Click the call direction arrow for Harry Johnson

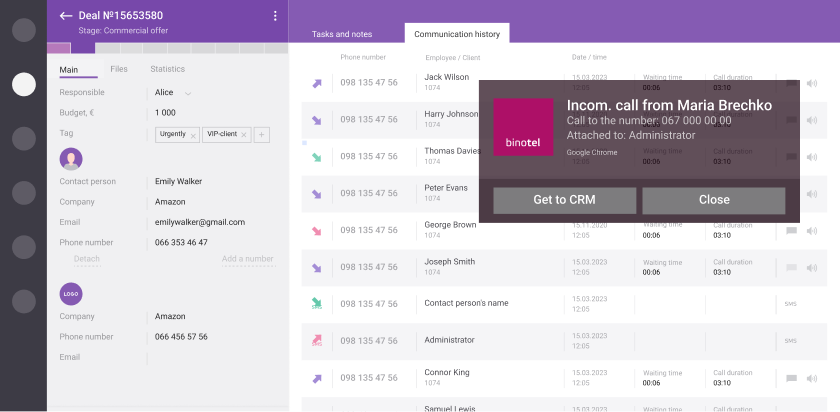[317, 121]
